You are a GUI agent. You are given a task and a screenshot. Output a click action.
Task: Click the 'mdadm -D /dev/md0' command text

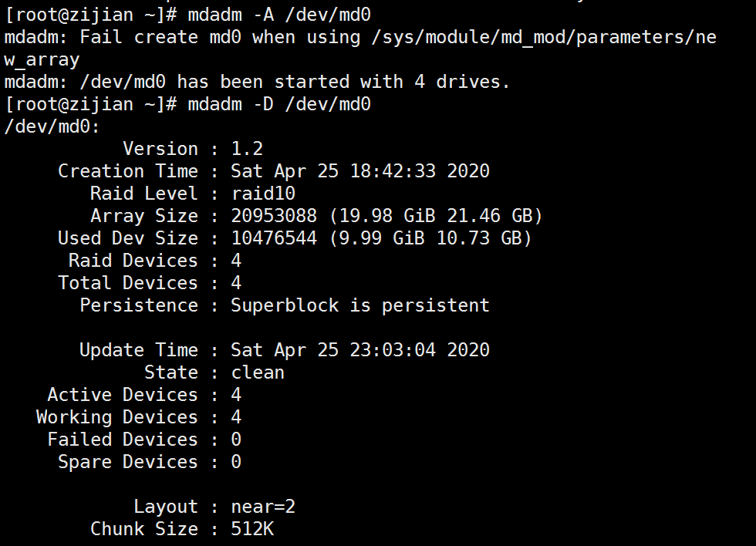279,105
